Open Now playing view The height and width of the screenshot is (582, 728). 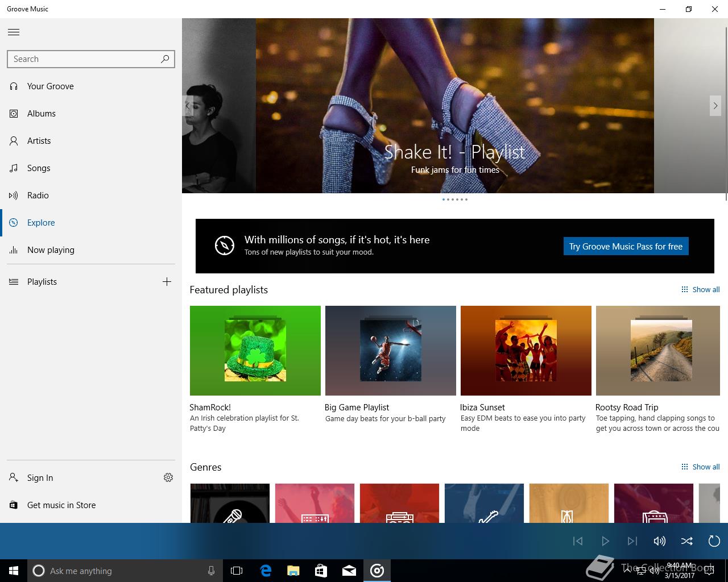[91, 250]
